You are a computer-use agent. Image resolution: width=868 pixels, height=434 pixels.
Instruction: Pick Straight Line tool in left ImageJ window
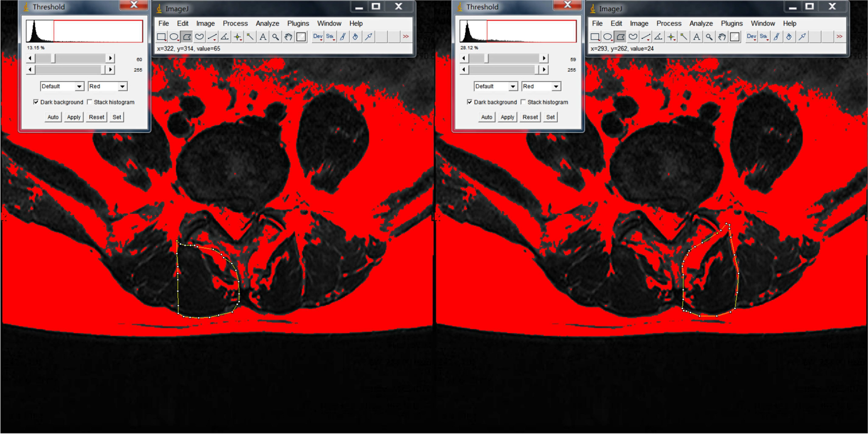(x=213, y=37)
